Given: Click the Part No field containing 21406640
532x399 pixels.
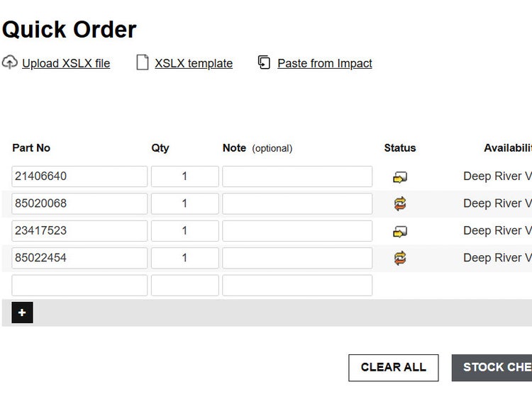Looking at the screenshot, I should pos(79,176).
